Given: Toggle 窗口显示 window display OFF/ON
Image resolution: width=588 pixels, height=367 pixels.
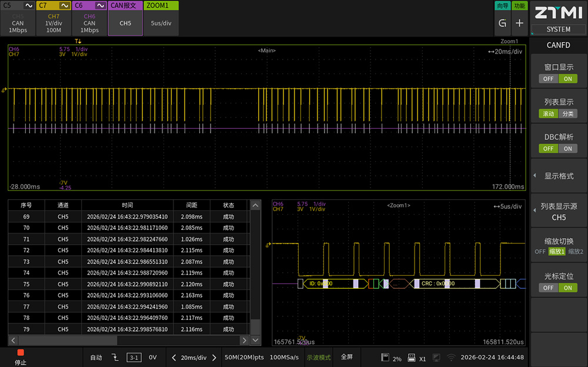Looking at the screenshot, I should click(x=558, y=79).
